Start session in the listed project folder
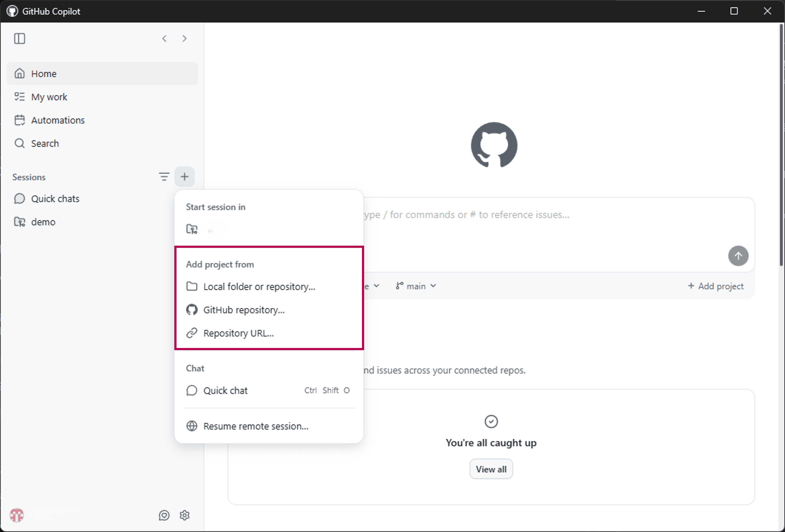785x532 pixels. pyautogui.click(x=269, y=229)
